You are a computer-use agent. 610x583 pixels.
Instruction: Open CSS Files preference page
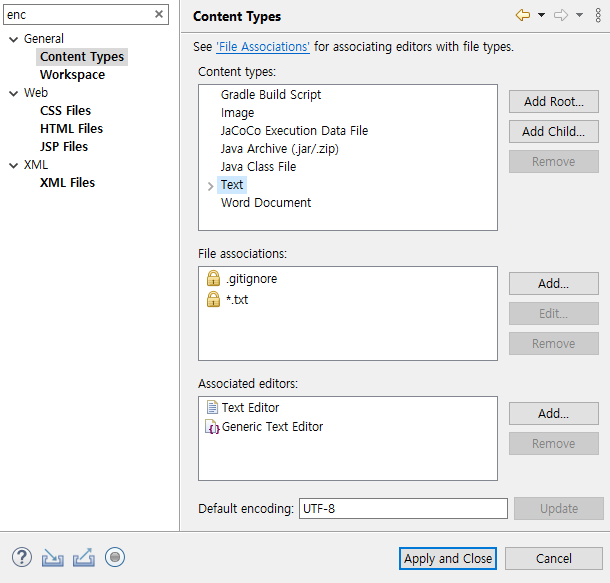(x=65, y=111)
